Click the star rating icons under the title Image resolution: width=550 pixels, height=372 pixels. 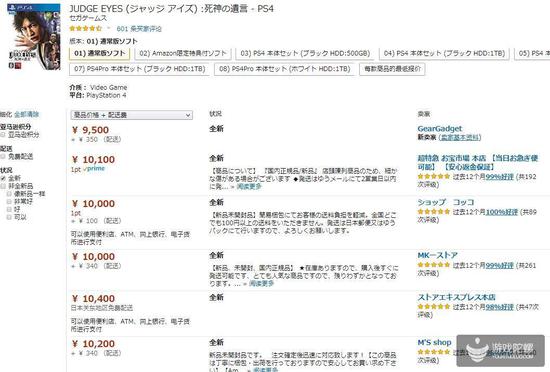(x=86, y=29)
